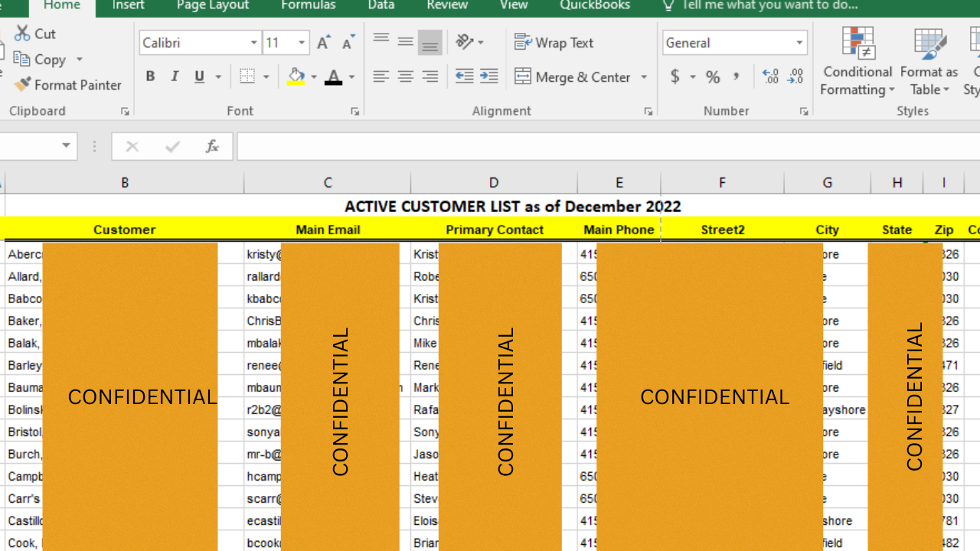Toggle Wrap Text
Screen dimensions: 980x551
[554, 43]
